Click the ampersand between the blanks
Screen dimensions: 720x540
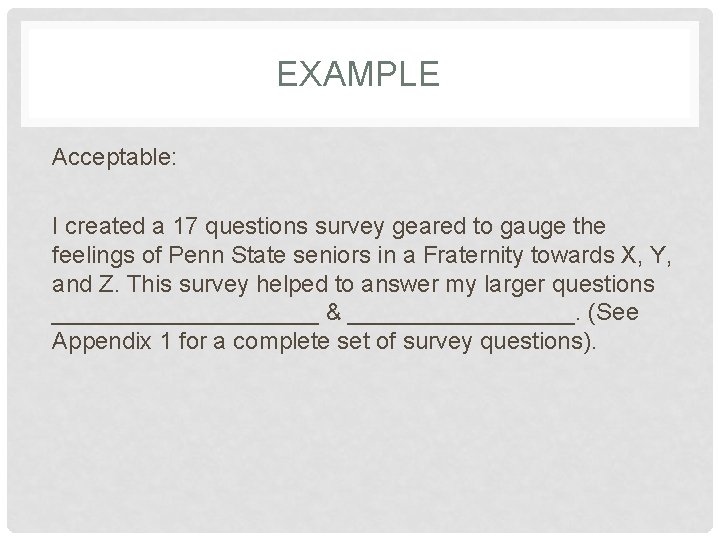pyautogui.click(x=334, y=313)
